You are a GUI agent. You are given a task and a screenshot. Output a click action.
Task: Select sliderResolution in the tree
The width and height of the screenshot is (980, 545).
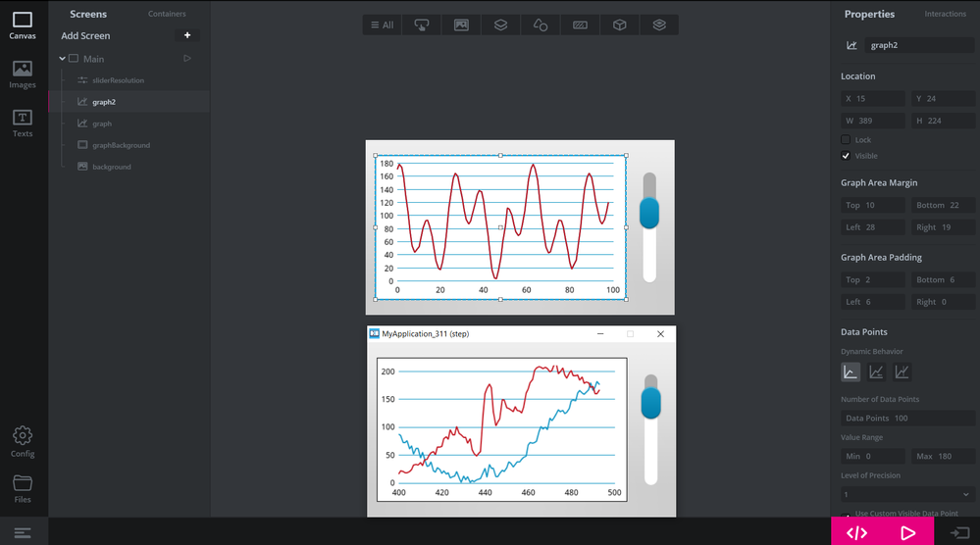129,80
